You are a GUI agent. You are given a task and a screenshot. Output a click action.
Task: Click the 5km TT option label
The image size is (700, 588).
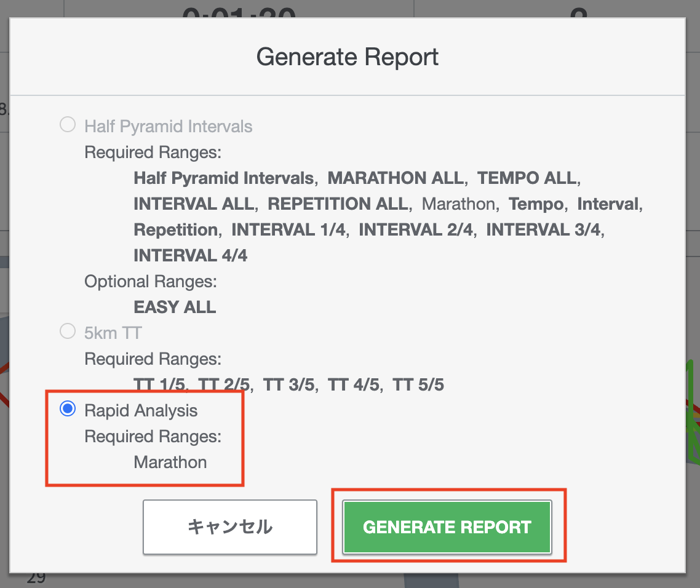[113, 333]
